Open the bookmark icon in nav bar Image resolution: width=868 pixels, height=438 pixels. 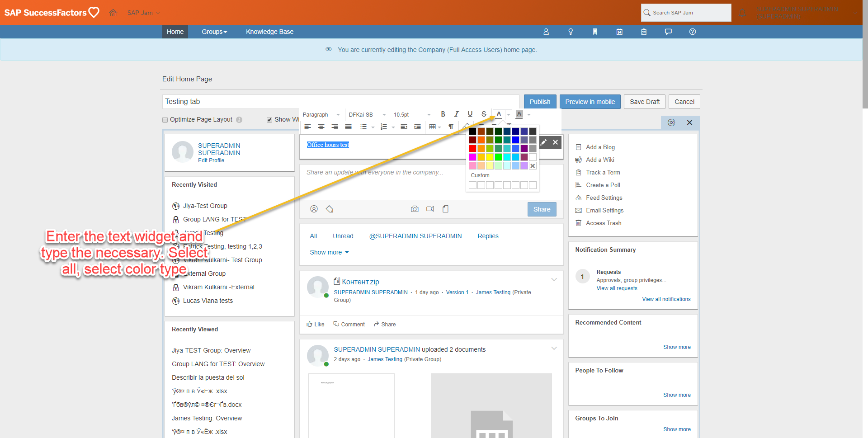pyautogui.click(x=595, y=32)
